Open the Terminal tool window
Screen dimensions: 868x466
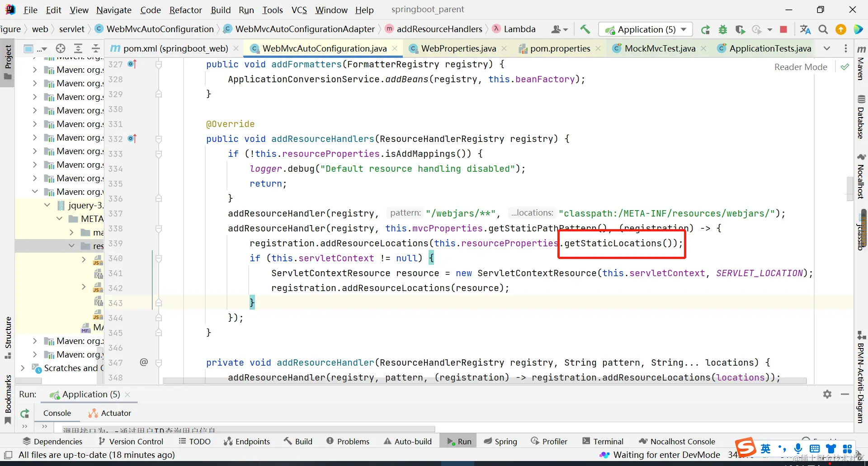[603, 442]
